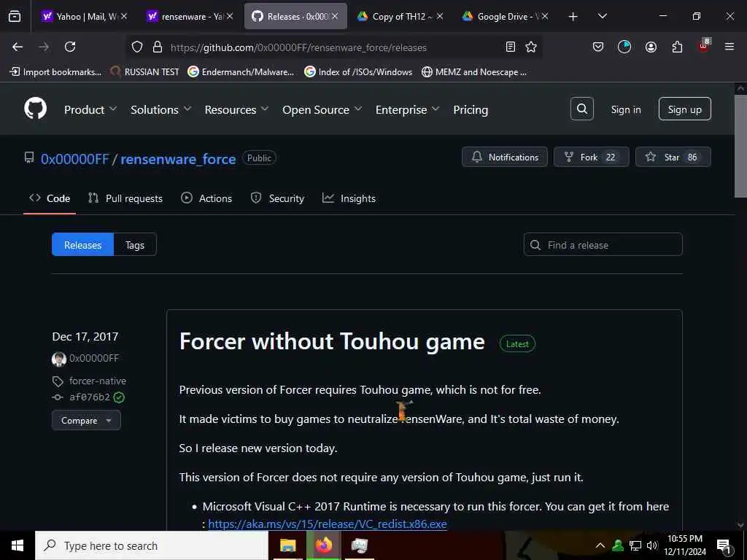
Task: Open the Compare dropdown button
Action: (86, 421)
